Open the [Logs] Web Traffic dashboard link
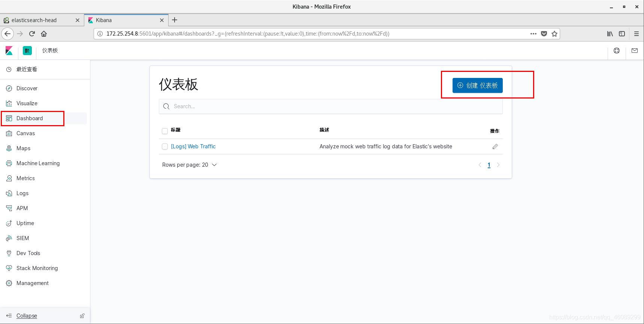 click(x=193, y=146)
